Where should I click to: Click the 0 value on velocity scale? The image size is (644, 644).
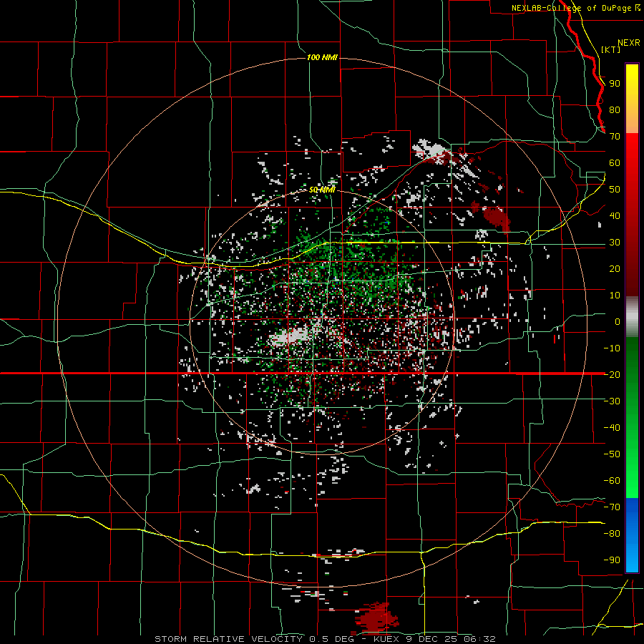pos(618,321)
